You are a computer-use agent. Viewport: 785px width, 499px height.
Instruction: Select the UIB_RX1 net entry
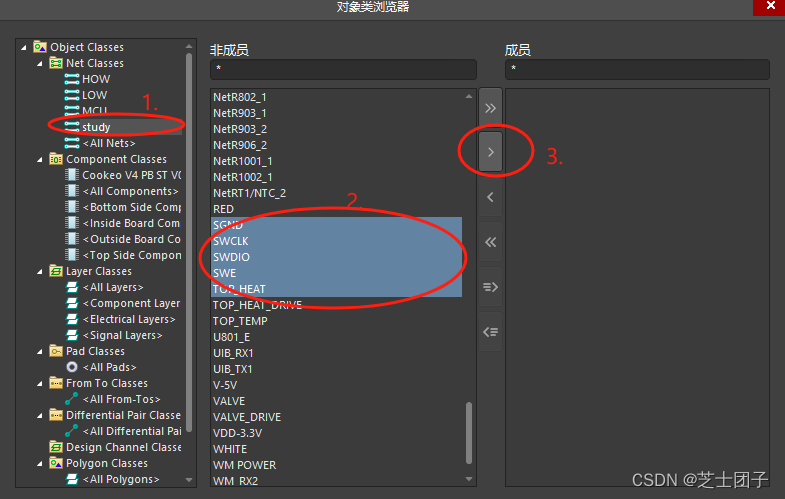(x=233, y=353)
